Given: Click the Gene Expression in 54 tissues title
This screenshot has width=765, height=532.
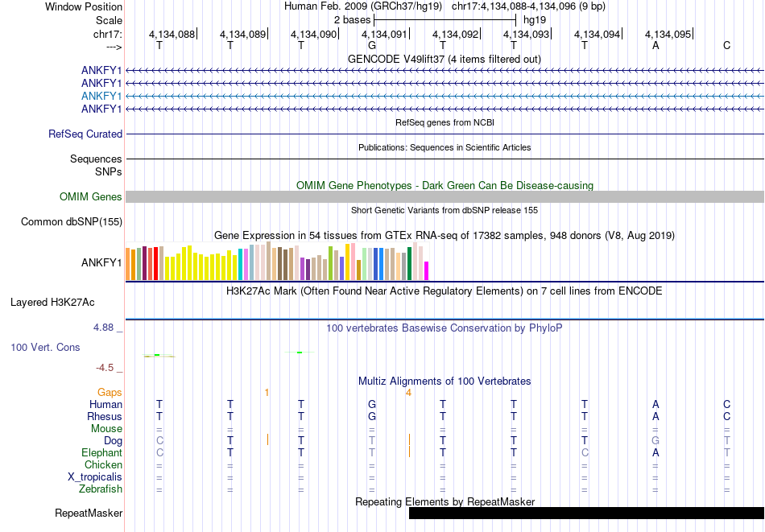Looking at the screenshot, I should [x=445, y=236].
